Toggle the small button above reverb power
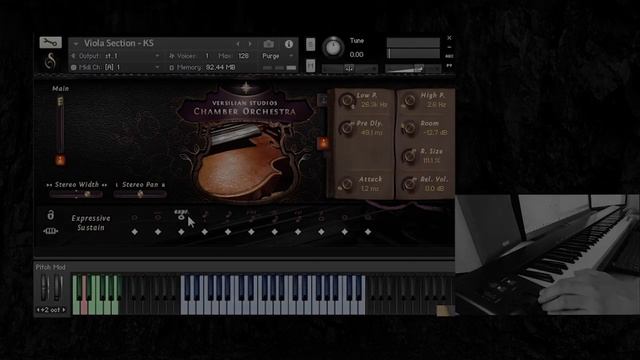Viewport: 640px width, 360px height. pyautogui.click(x=322, y=99)
